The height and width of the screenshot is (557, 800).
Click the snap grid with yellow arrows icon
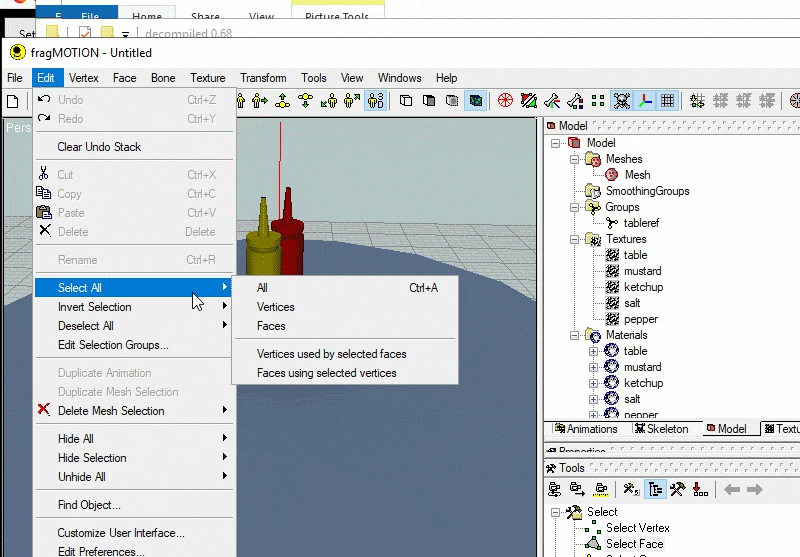tap(697, 100)
